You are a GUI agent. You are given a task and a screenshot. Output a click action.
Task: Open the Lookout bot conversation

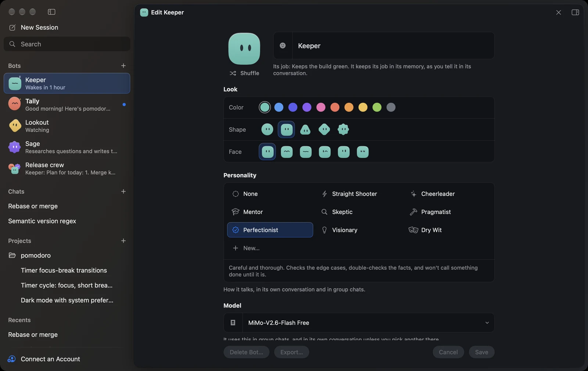click(67, 126)
